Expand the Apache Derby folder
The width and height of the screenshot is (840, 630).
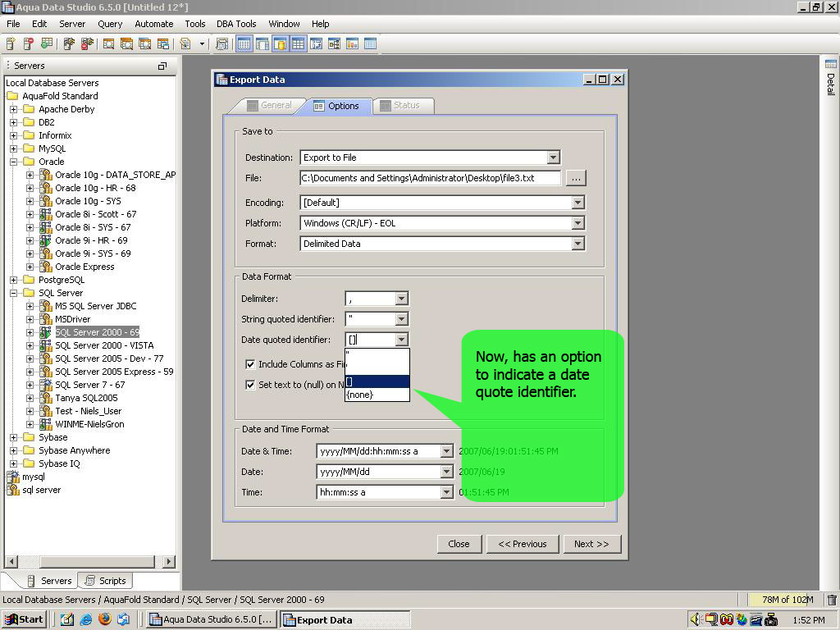[x=13, y=109]
